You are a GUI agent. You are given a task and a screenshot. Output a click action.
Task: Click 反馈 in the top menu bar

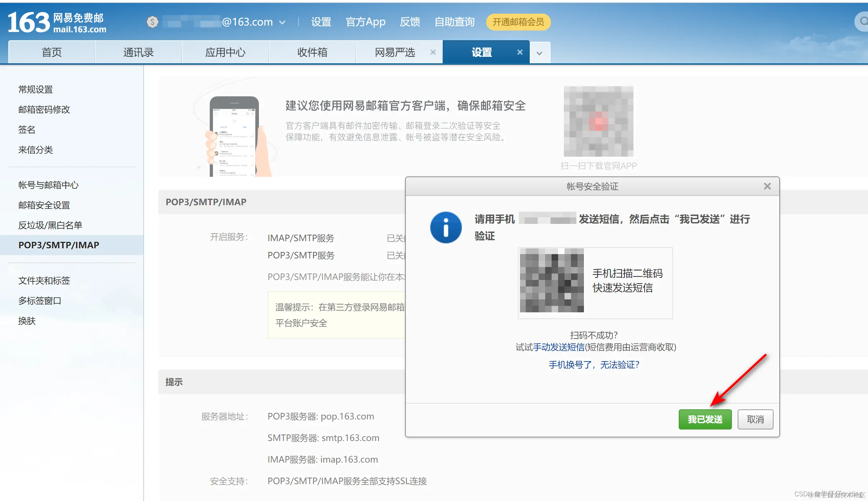(x=409, y=22)
